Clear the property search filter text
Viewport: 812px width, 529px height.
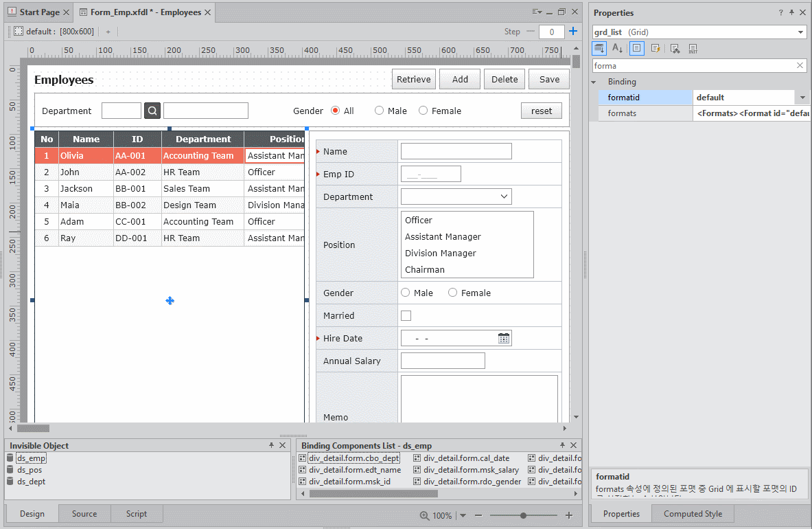point(800,66)
